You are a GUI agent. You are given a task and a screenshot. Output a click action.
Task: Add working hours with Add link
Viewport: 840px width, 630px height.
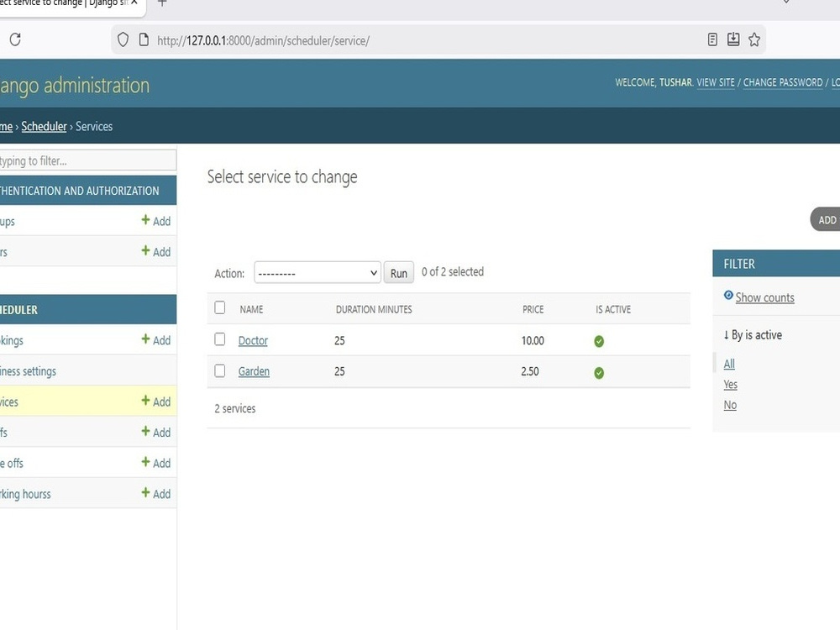(156, 493)
